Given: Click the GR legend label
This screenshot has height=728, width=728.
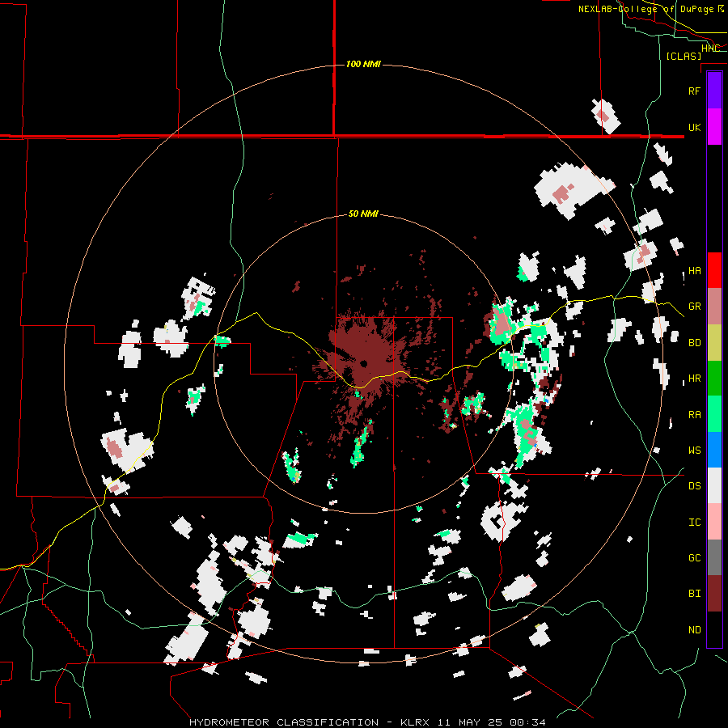Looking at the screenshot, I should (x=694, y=307).
